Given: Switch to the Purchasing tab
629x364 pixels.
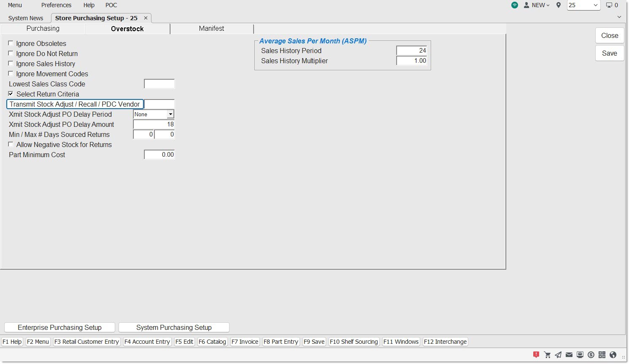Looking at the screenshot, I should [x=43, y=29].
